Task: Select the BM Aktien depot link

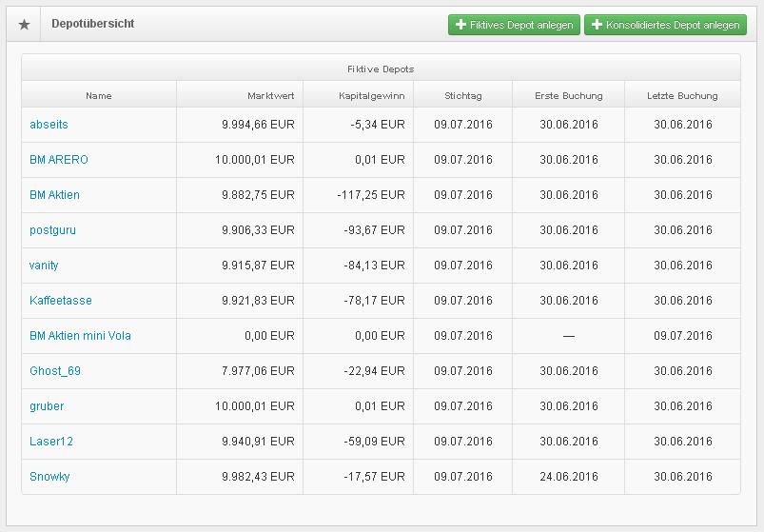Action: coord(55,195)
